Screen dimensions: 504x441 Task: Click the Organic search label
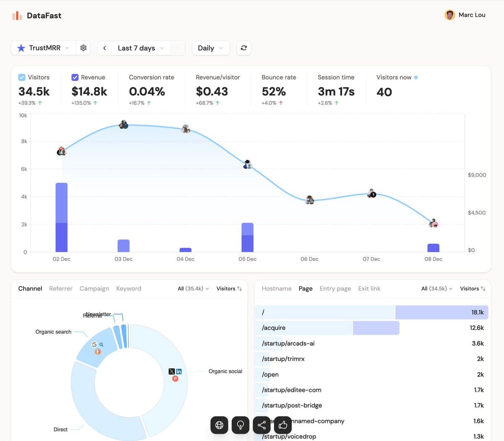[x=53, y=332]
